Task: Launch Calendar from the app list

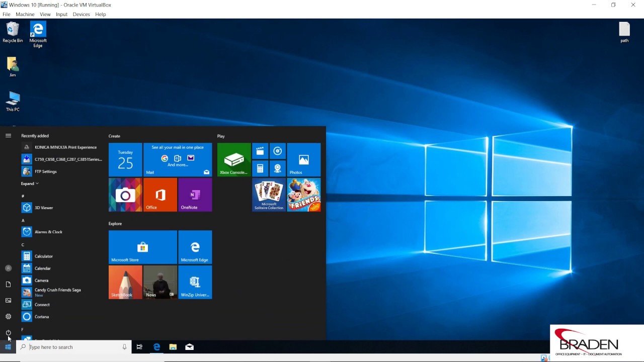Action: point(60,268)
